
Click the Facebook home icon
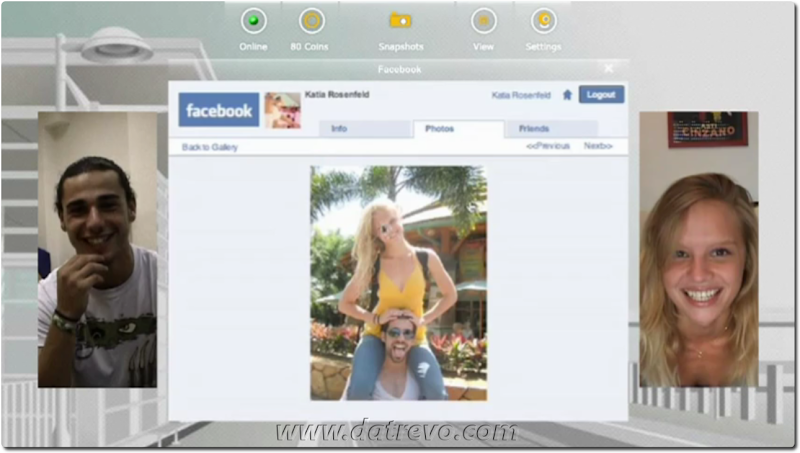(567, 95)
